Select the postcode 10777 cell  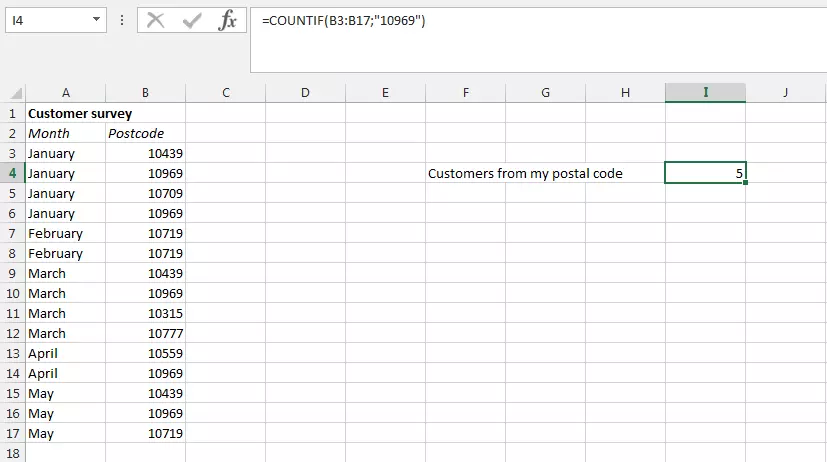(x=145, y=333)
